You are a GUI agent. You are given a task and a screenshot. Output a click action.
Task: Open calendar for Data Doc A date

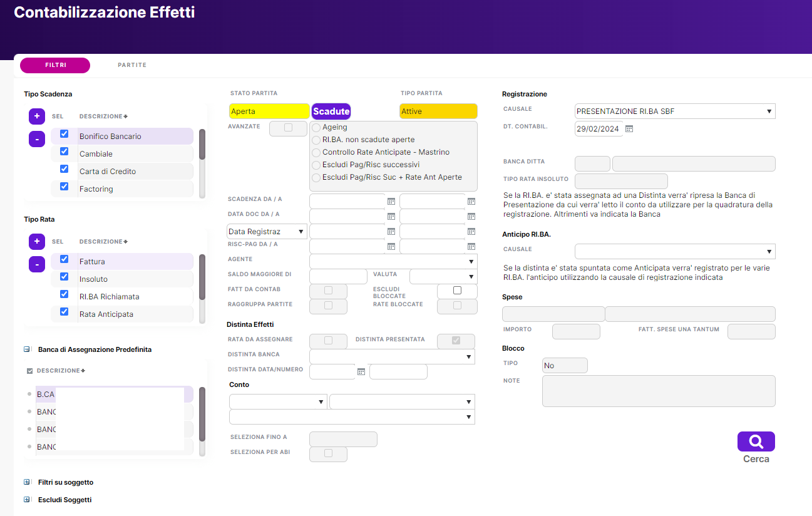coord(471,217)
